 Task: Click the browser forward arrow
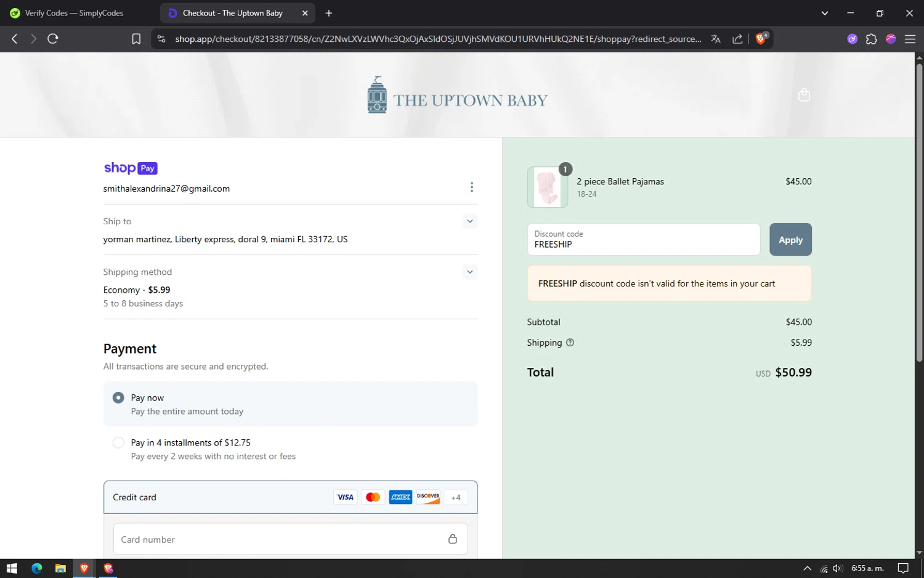point(33,39)
